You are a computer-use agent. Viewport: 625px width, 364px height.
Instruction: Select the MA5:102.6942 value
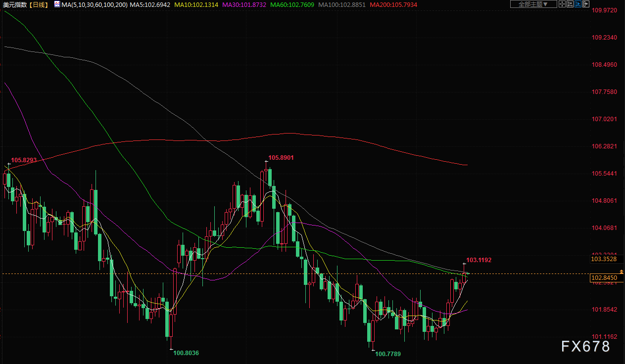[150, 4]
